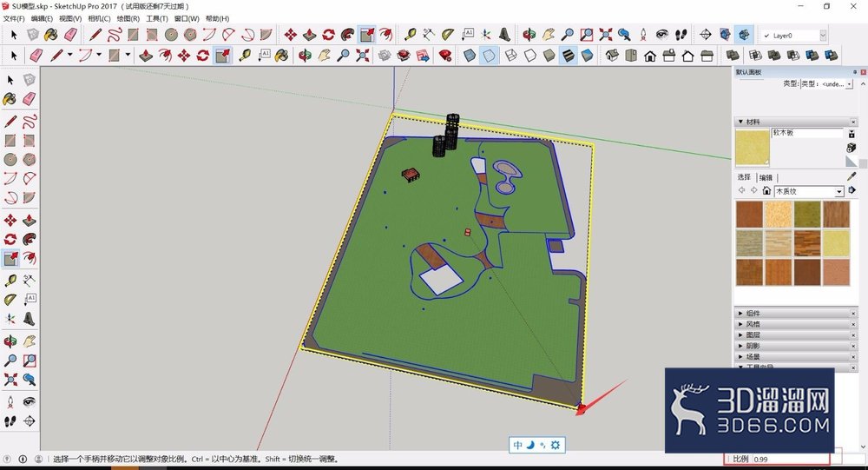Choose the Look Around eye tool

[30, 401]
